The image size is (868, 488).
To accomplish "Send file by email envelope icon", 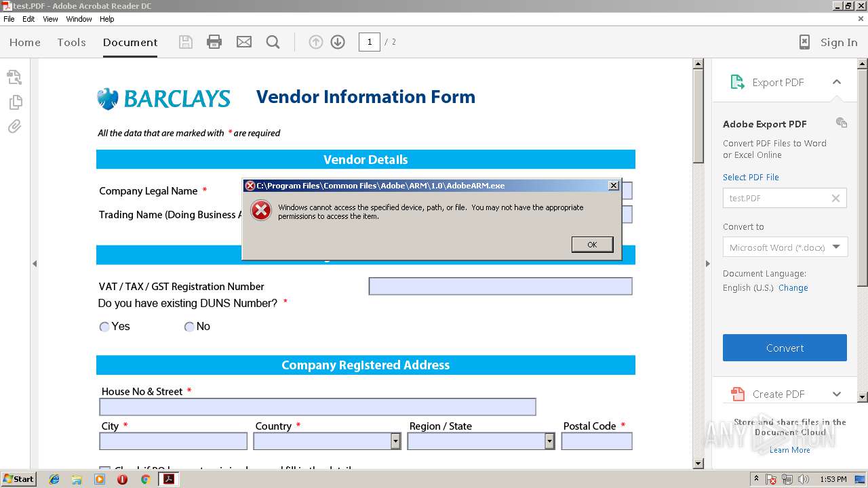I will pos(244,42).
